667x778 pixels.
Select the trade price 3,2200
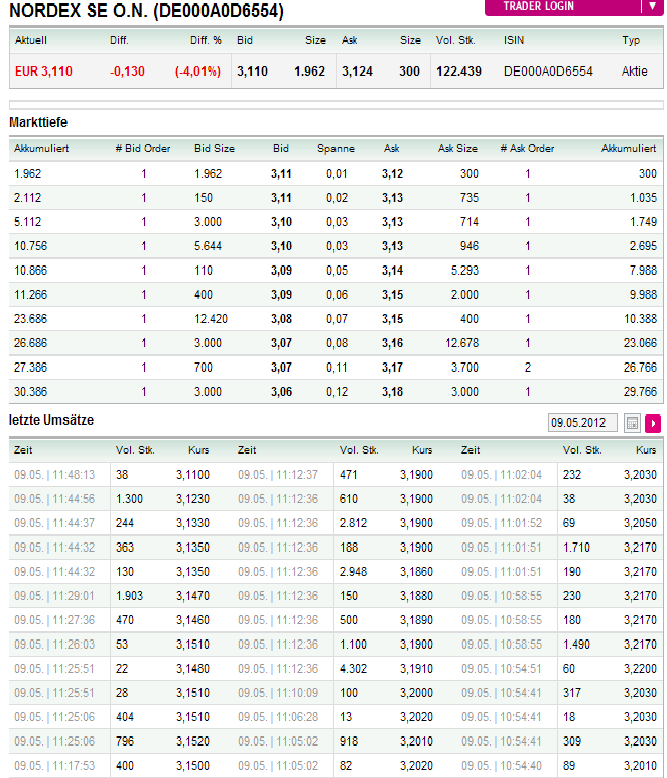pos(640,669)
